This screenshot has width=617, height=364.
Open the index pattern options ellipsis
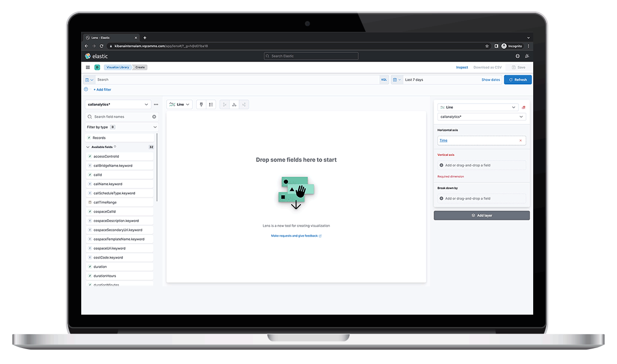pos(156,104)
